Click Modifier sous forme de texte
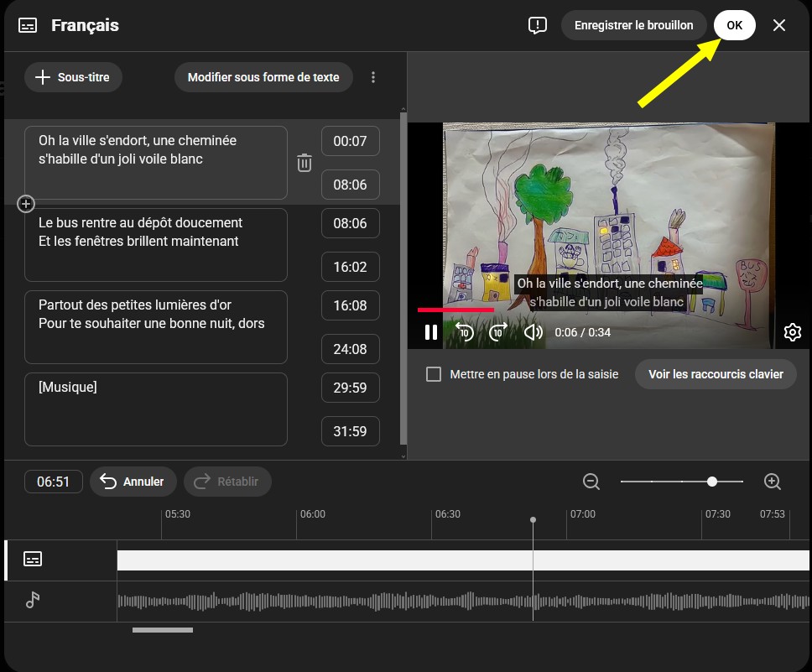This screenshot has height=672, width=812. 263,77
